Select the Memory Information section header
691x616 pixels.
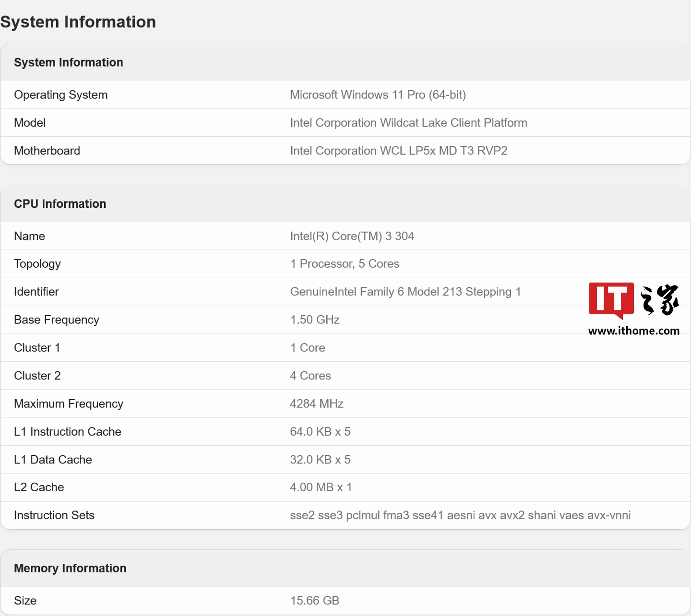[70, 568]
